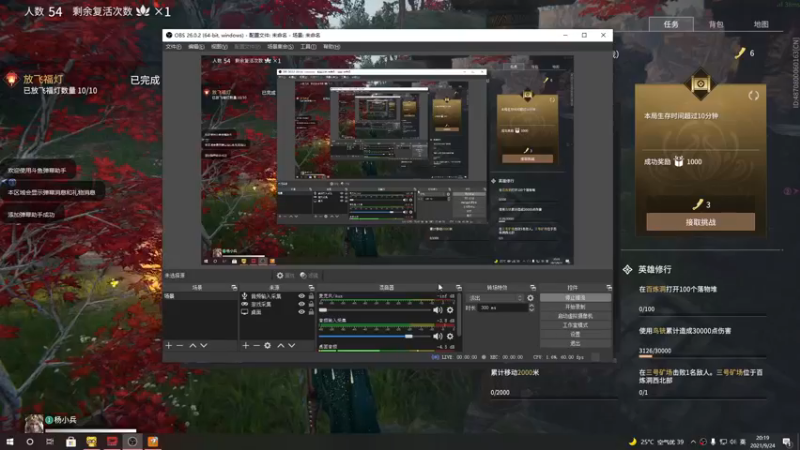This screenshot has width=800, height=450.
Task: Add a new source with plus icon in Sources panel
Action: pyautogui.click(x=245, y=345)
